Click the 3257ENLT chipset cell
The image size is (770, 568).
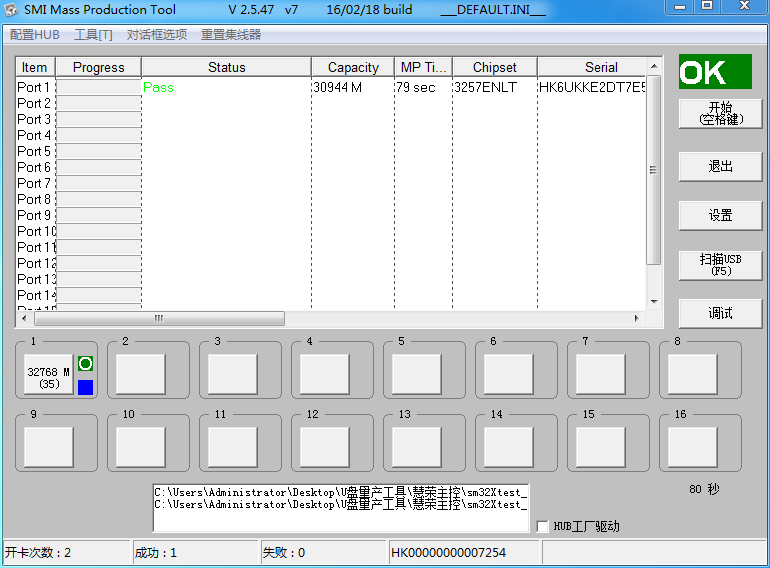tap(486, 87)
